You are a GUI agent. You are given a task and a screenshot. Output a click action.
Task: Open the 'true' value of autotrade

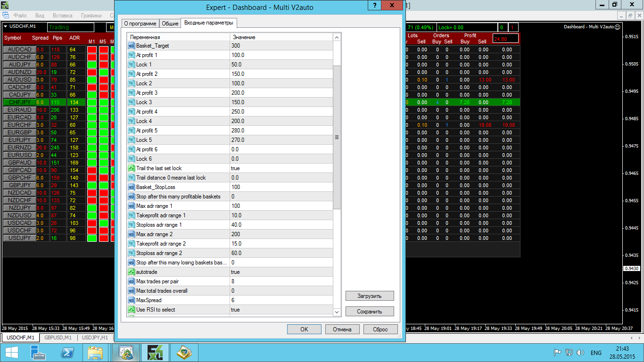pyautogui.click(x=281, y=272)
